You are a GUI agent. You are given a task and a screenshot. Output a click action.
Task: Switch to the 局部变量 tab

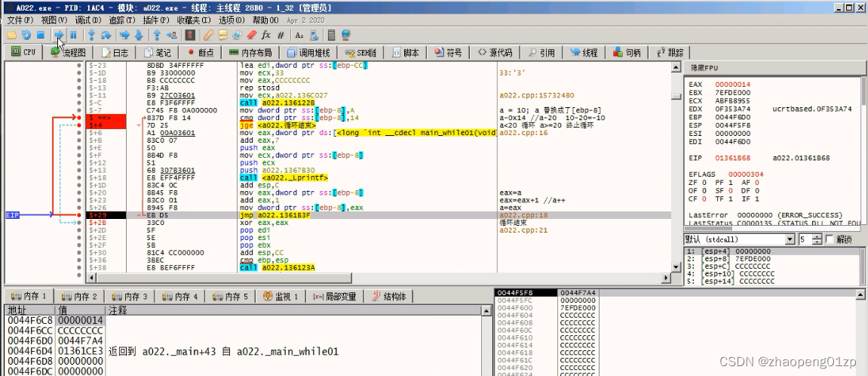(335, 297)
